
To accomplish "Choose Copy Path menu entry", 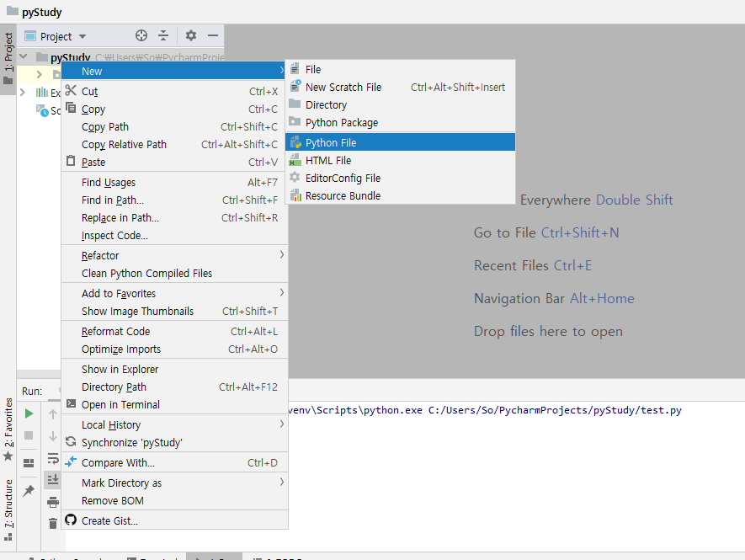I will click(x=175, y=127).
